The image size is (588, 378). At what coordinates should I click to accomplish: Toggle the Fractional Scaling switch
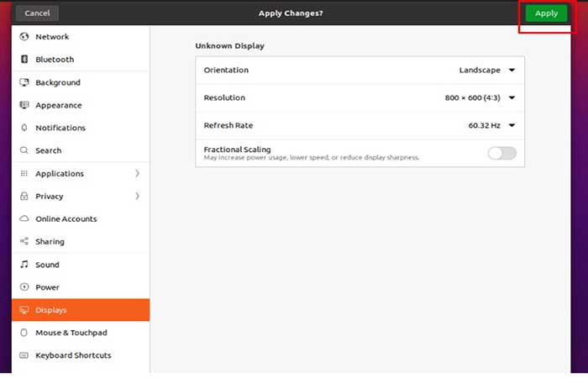tap(501, 153)
